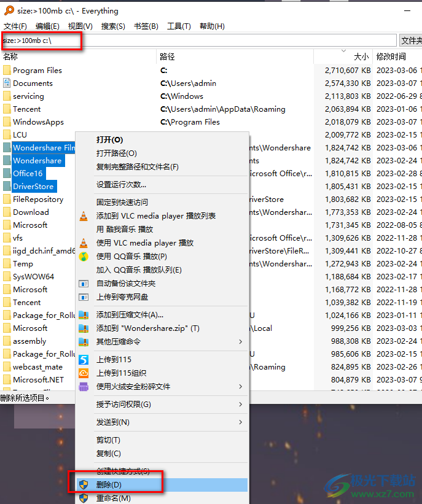Open the 视图(V) menu

click(80, 26)
